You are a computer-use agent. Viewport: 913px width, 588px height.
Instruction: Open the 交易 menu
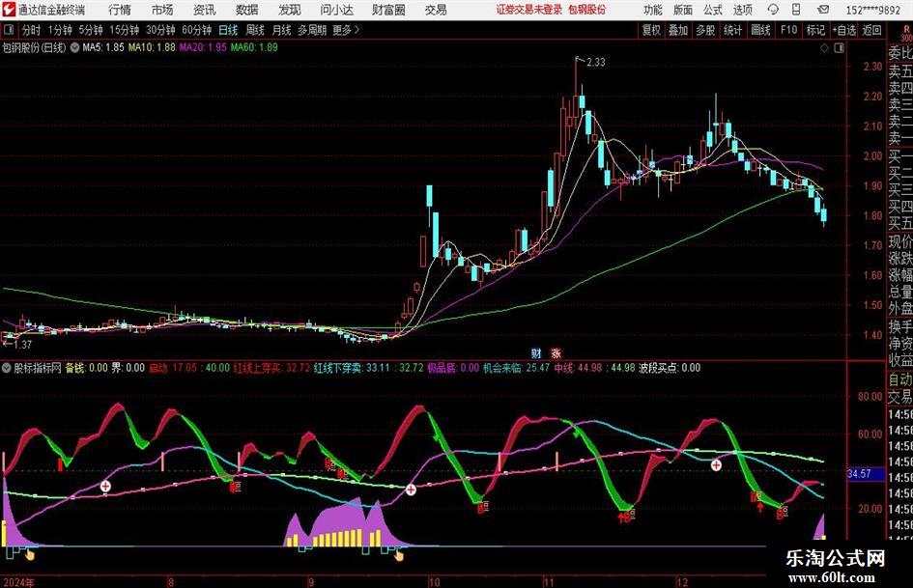436,10
